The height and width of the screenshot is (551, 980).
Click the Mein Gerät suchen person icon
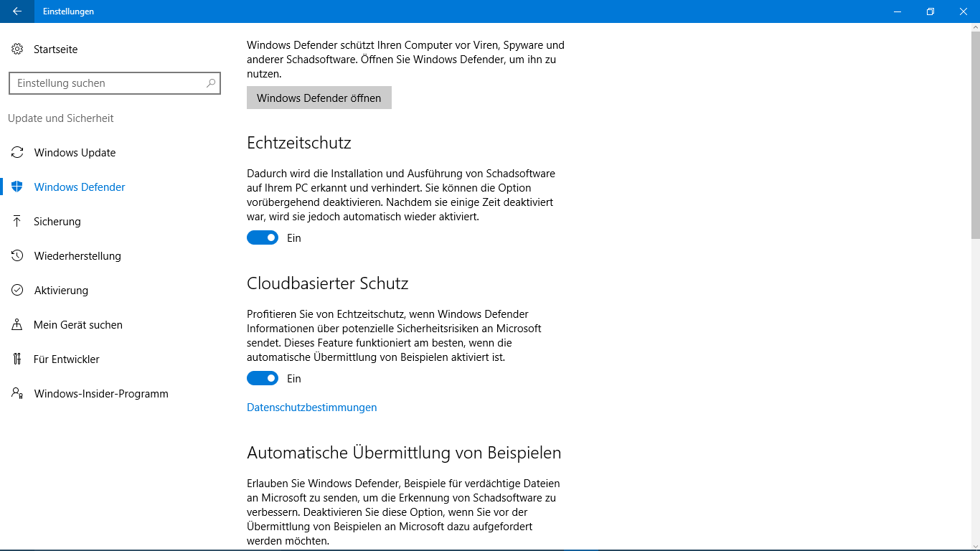pyautogui.click(x=17, y=325)
